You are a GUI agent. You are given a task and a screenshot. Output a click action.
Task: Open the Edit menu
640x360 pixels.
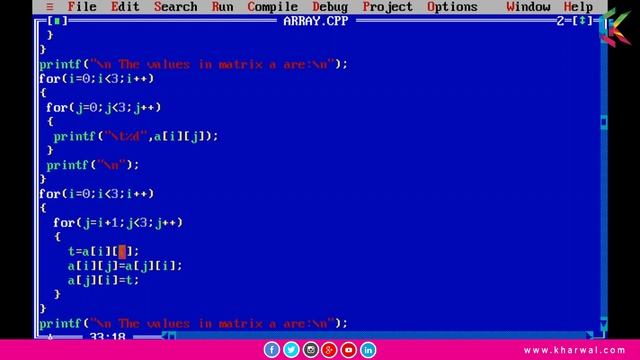click(125, 7)
